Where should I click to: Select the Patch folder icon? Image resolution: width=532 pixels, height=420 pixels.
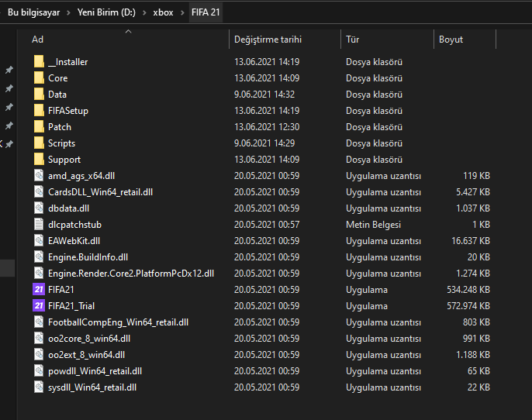(39, 127)
